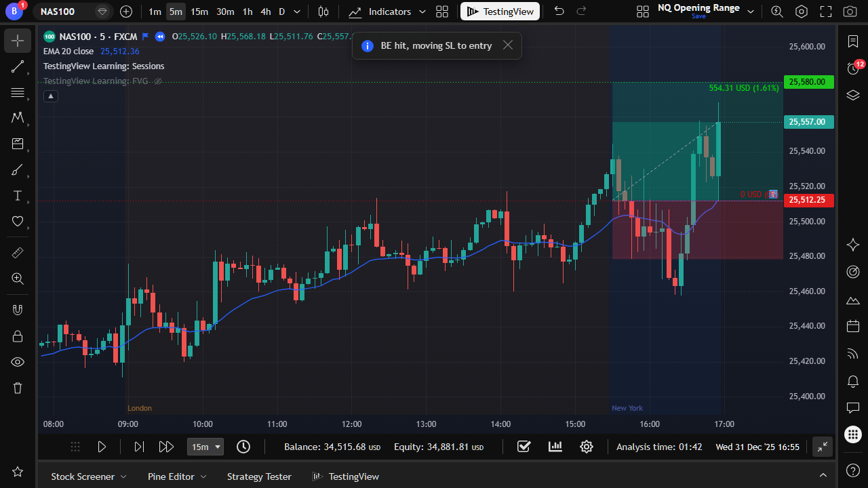This screenshot has height=488, width=868.
Task: Open the economic calendar icon
Action: (853, 326)
